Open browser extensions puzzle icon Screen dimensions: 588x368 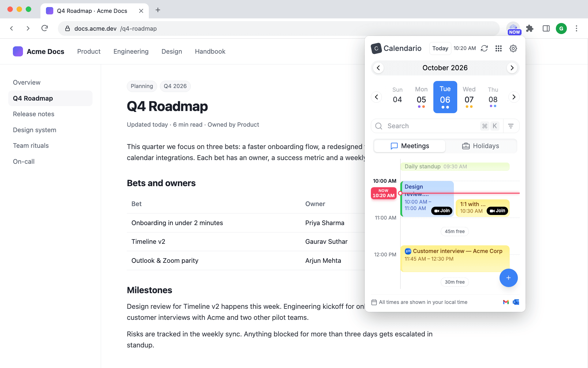pos(530,29)
